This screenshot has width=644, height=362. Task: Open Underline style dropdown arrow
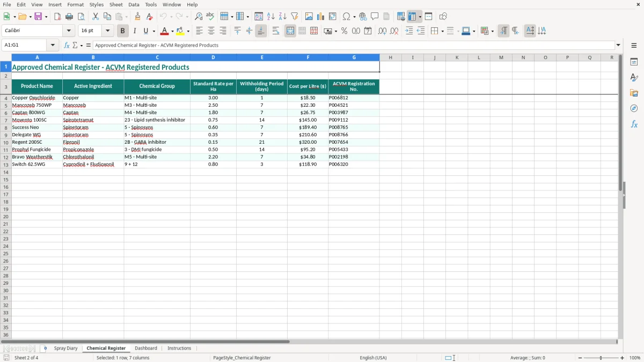153,31
